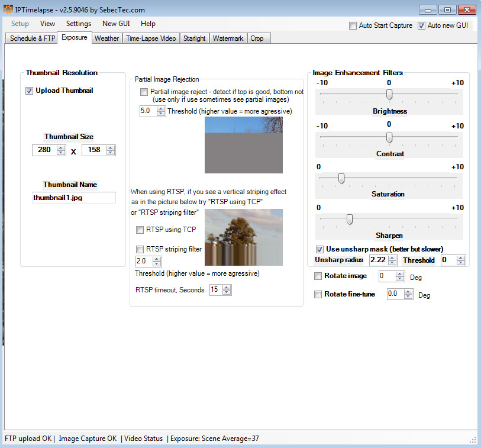Open the View menu
481x448 pixels.
(x=47, y=24)
